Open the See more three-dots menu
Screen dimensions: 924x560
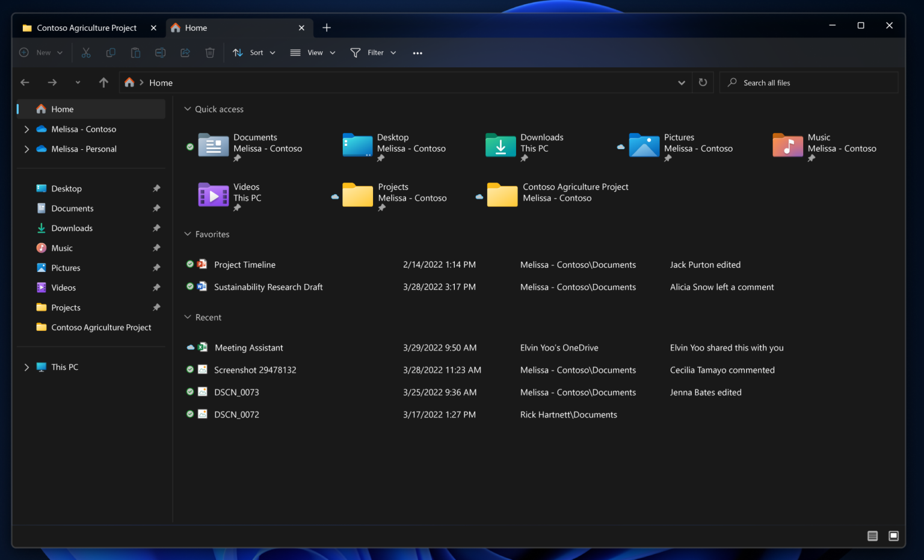[x=417, y=53]
